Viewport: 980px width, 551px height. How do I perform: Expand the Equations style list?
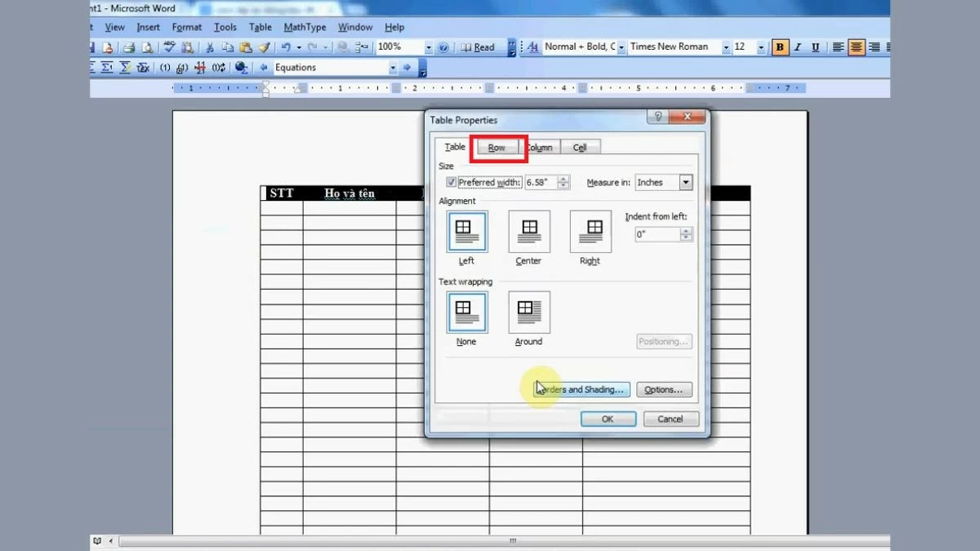point(393,67)
